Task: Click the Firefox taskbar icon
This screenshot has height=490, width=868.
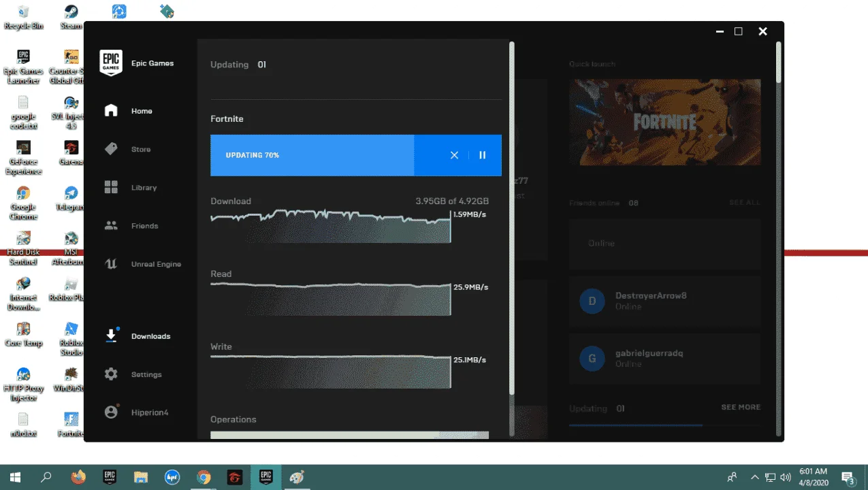Action: [x=78, y=477]
